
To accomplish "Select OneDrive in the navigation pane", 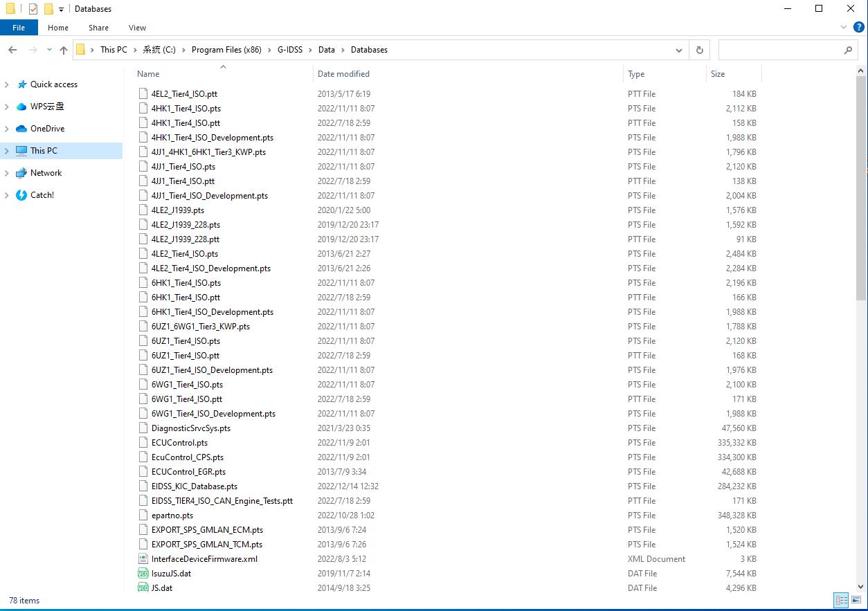I will (x=47, y=129).
